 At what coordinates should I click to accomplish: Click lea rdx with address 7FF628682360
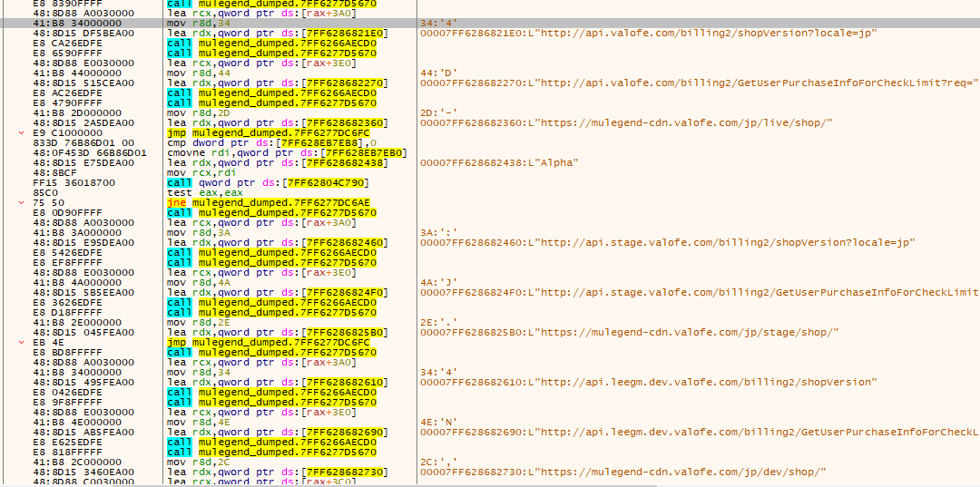tap(279, 123)
